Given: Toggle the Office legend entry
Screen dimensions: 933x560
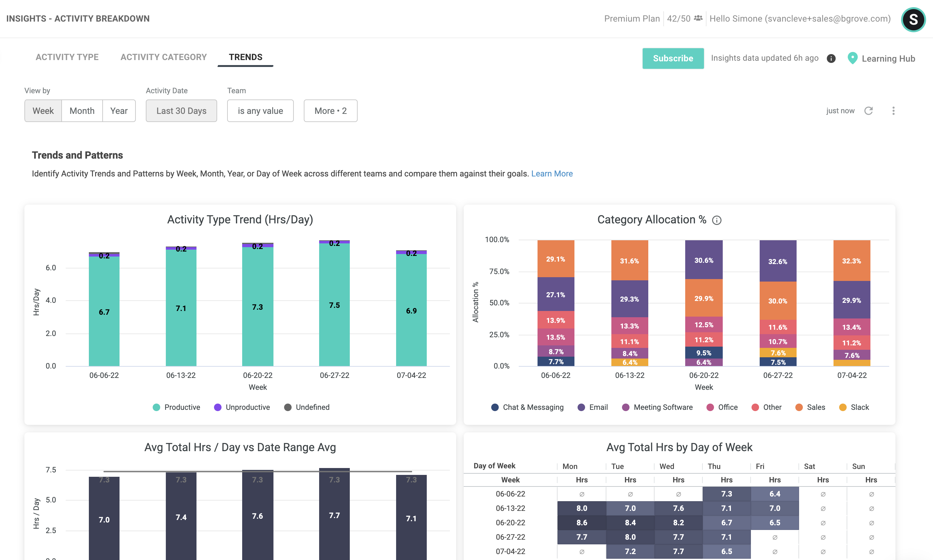Looking at the screenshot, I should [x=722, y=407].
